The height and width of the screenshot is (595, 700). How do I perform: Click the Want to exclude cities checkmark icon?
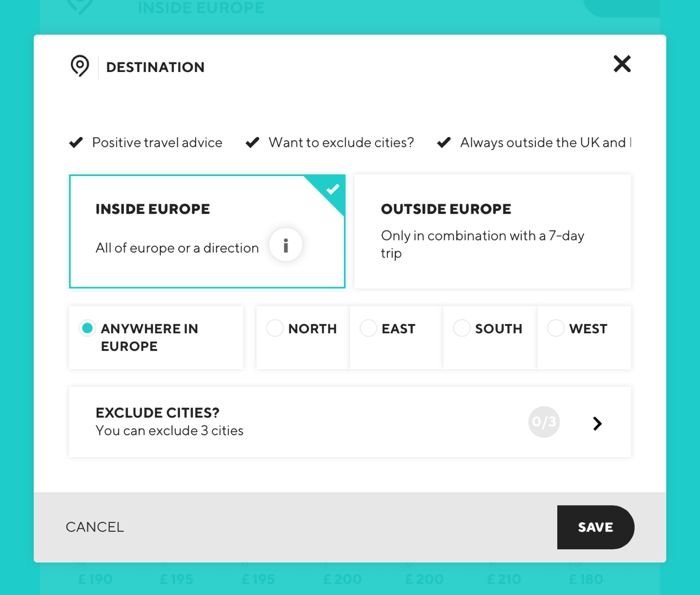[x=252, y=142]
